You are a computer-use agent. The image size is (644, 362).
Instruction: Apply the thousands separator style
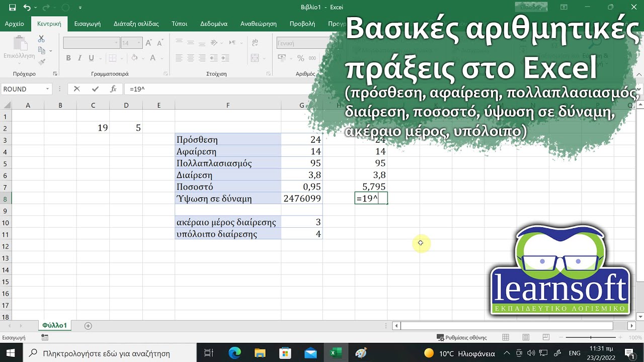[x=312, y=58]
